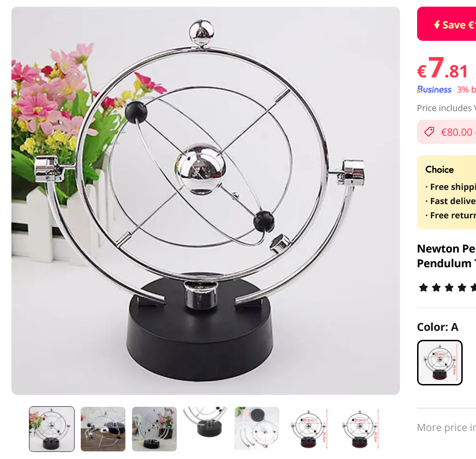476x459 pixels.
Task: Open the €80.00 coupon offer
Action: [x=447, y=131]
